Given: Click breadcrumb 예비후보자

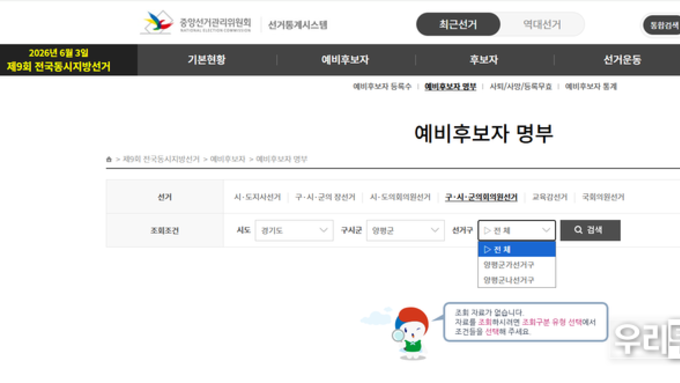Looking at the screenshot, I should [x=228, y=159].
